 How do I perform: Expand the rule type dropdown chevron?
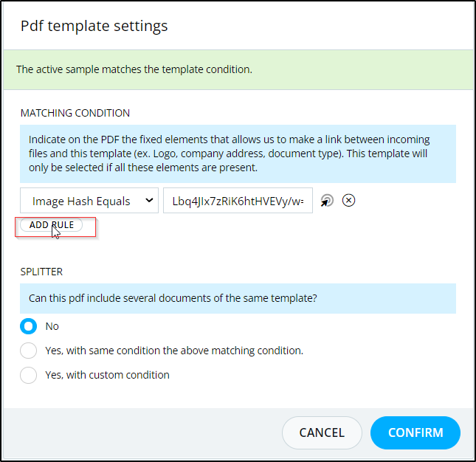(x=149, y=200)
